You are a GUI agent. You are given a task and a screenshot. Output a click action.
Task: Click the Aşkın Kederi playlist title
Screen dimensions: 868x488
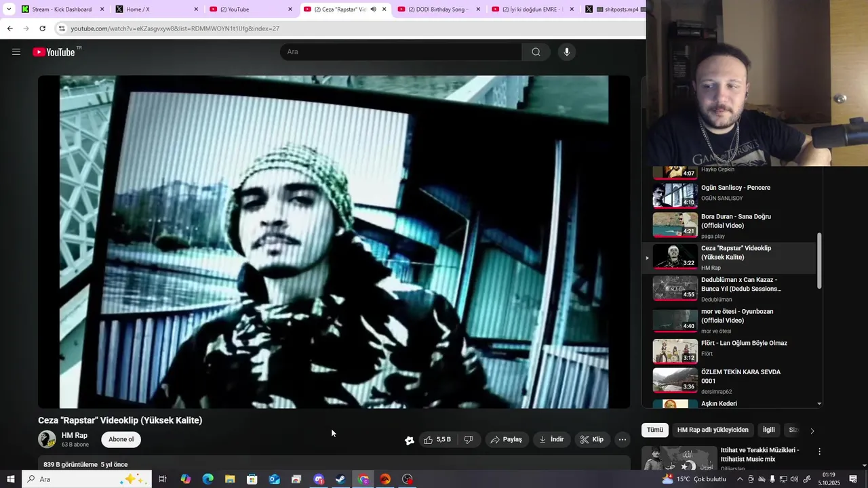click(719, 404)
